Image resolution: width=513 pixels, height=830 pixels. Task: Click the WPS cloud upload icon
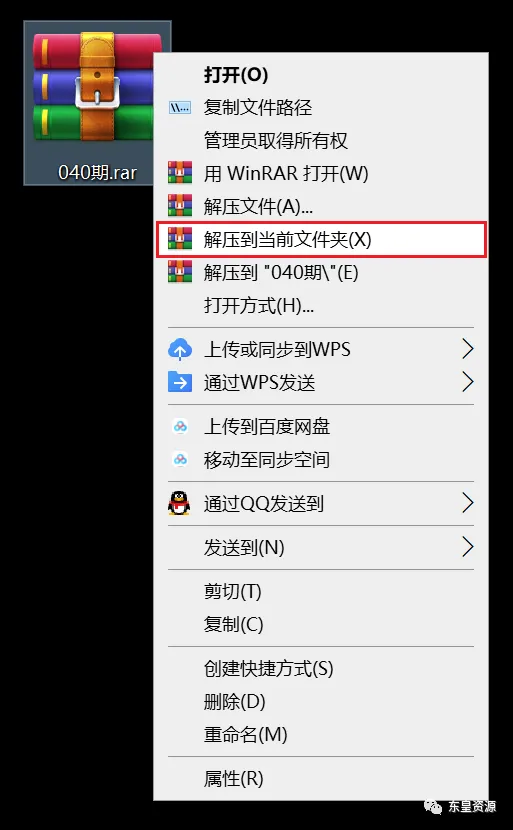click(x=180, y=349)
